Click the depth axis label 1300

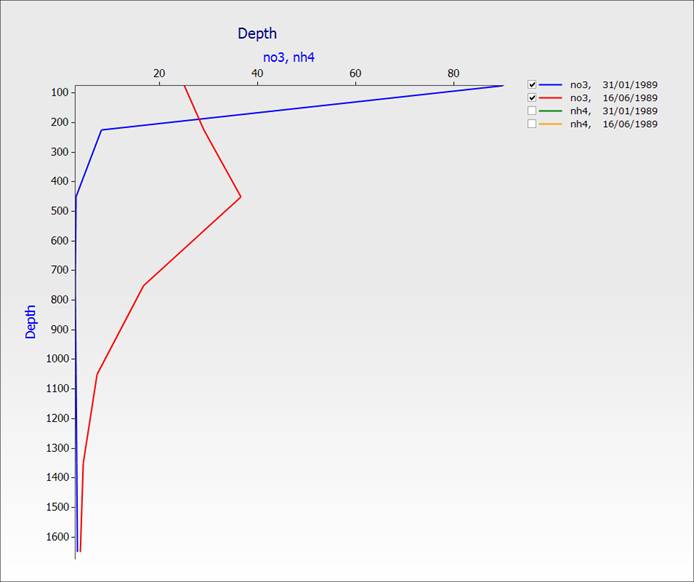tap(58, 448)
